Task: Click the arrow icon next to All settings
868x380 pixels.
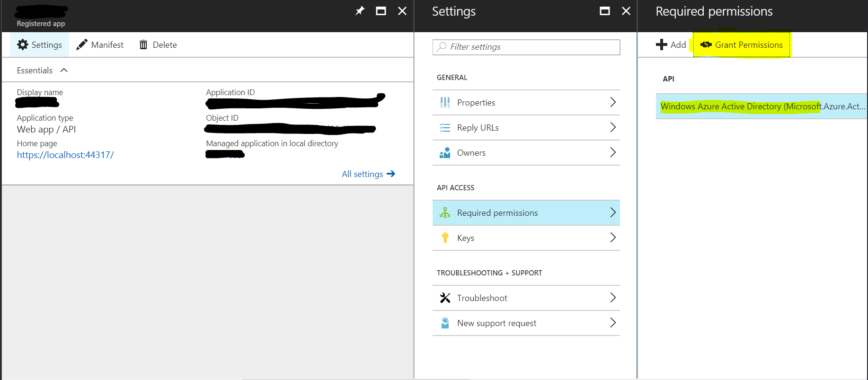Action: click(391, 174)
